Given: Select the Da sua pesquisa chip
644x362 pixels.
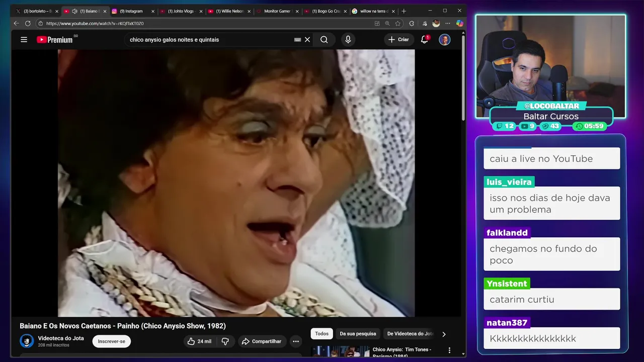Looking at the screenshot, I should pyautogui.click(x=358, y=334).
